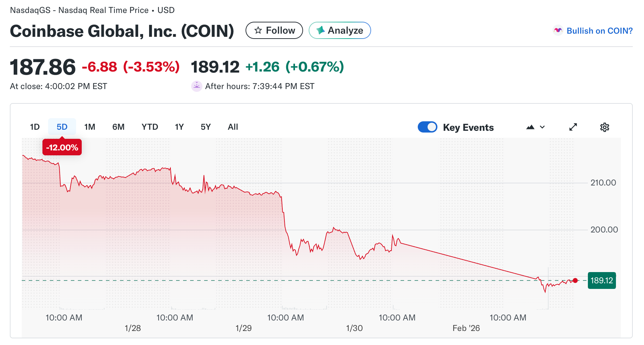This screenshot has width=644, height=345.
Task: Click the after hours moon icon
Action: pos(196,86)
